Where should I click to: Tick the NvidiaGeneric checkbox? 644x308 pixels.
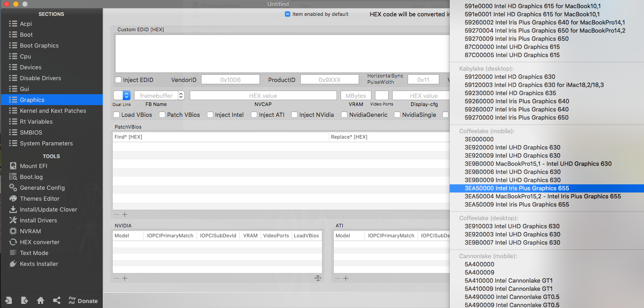[x=344, y=115]
